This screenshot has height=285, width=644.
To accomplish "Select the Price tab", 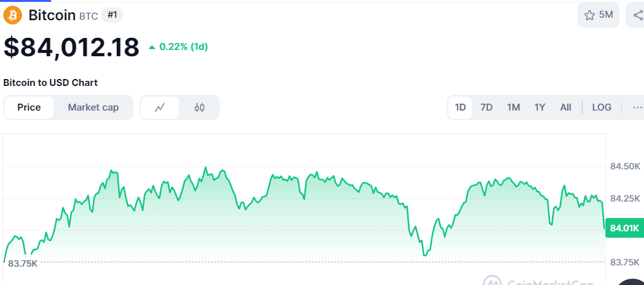I will [x=29, y=107].
